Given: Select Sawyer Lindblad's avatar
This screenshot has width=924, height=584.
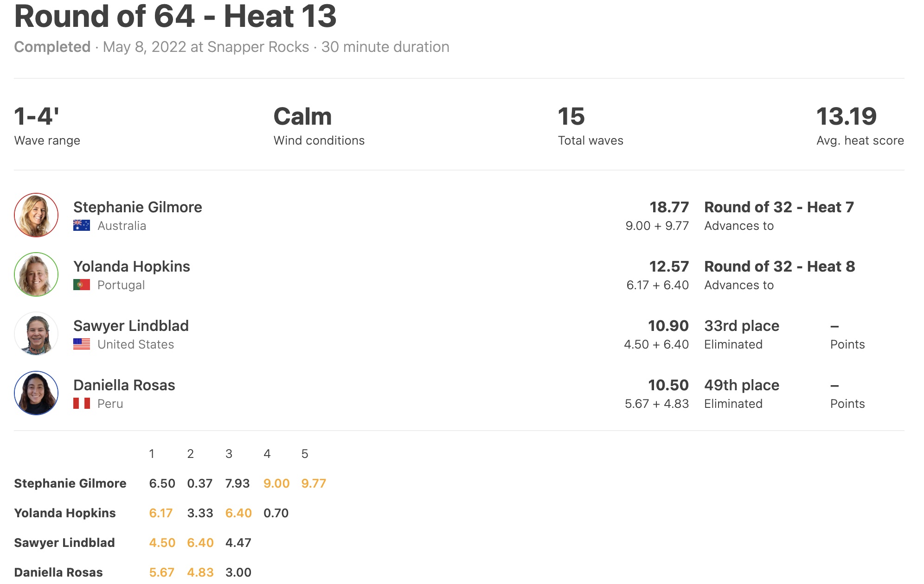Looking at the screenshot, I should [x=36, y=334].
